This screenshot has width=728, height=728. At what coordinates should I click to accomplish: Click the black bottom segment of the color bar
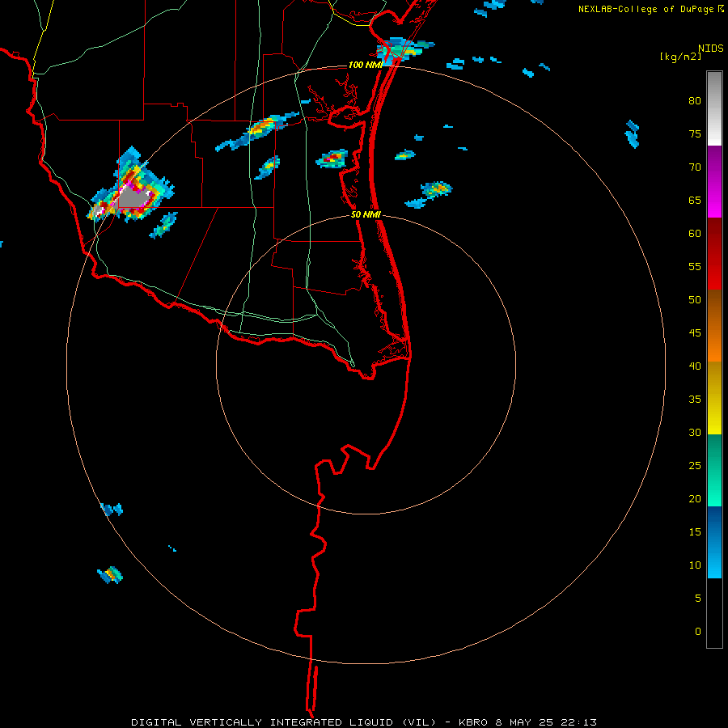tap(714, 613)
